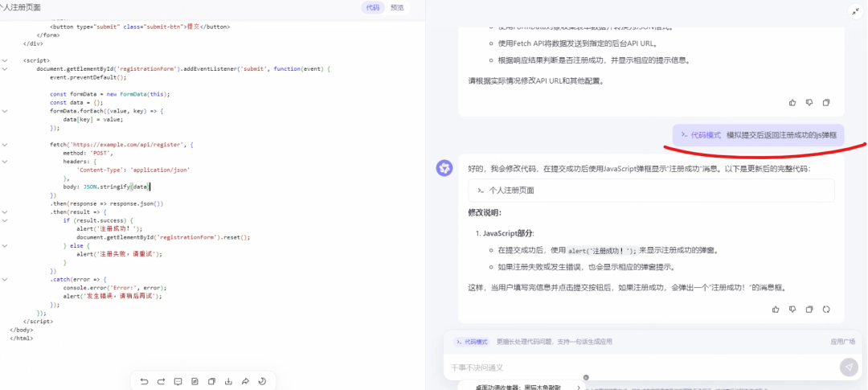Collapse the fetch call block
The width and height of the screenshot is (868, 390).
[x=5, y=145]
